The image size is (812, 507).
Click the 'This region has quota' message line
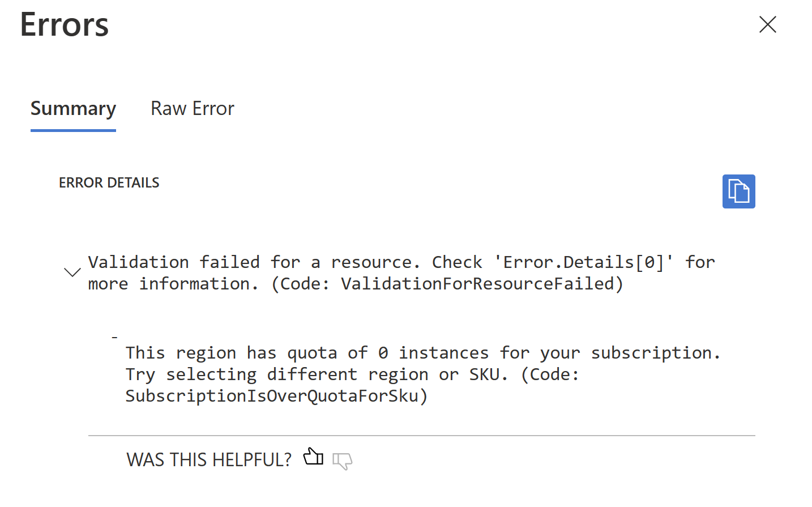pyautogui.click(x=423, y=352)
